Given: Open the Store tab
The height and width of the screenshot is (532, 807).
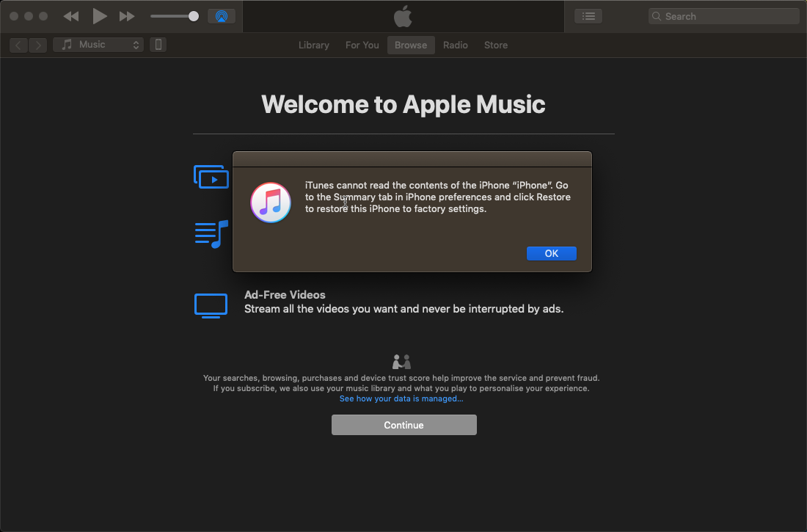Looking at the screenshot, I should [x=496, y=45].
